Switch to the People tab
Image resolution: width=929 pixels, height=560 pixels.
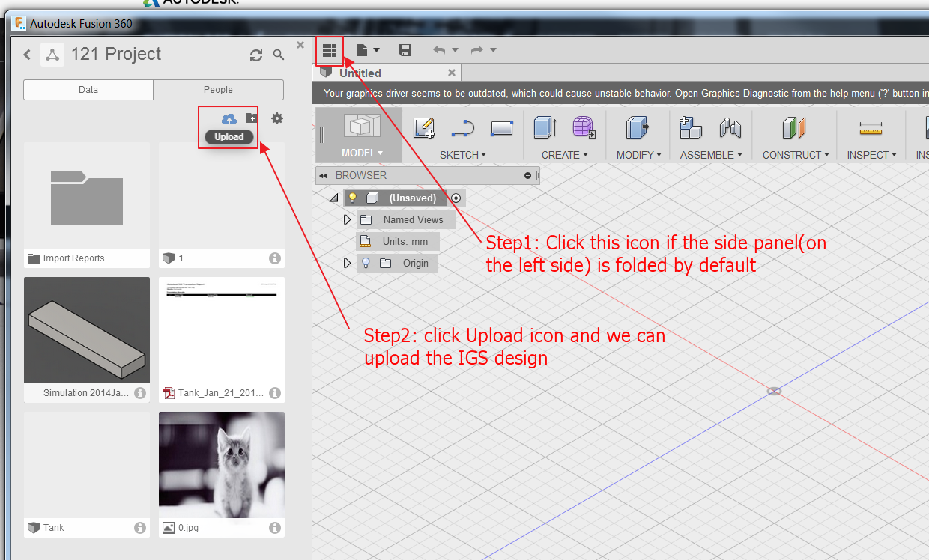pos(218,89)
